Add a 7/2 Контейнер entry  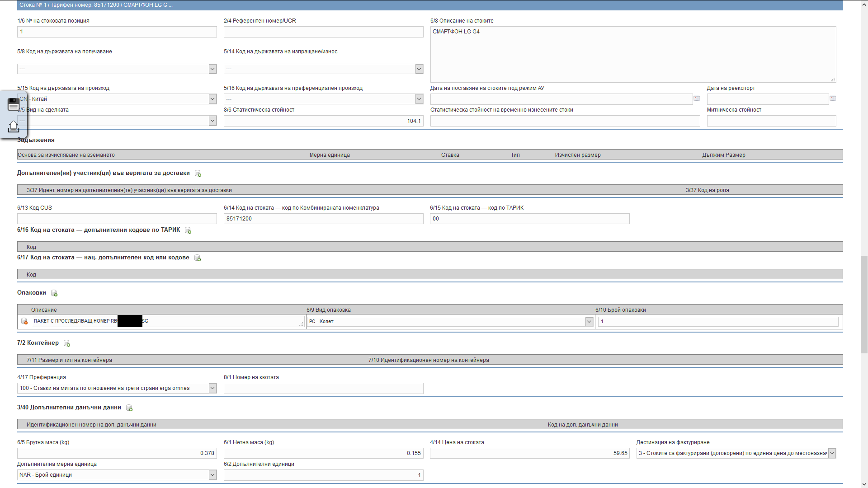pos(67,343)
